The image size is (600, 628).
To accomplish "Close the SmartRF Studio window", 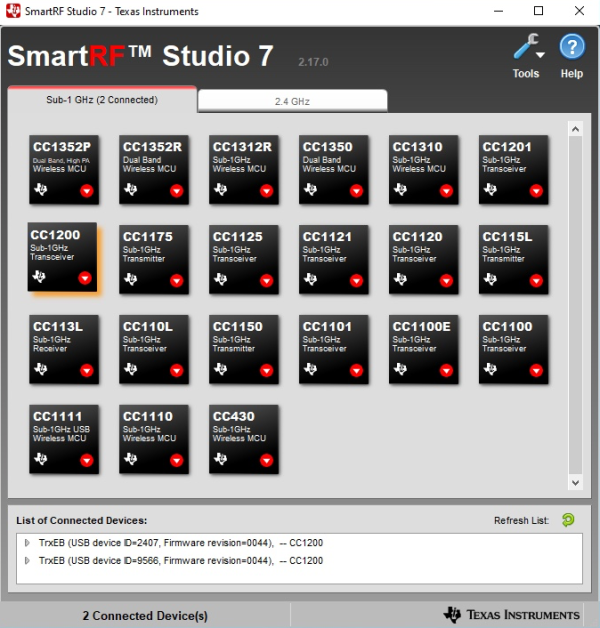I will point(579,11).
